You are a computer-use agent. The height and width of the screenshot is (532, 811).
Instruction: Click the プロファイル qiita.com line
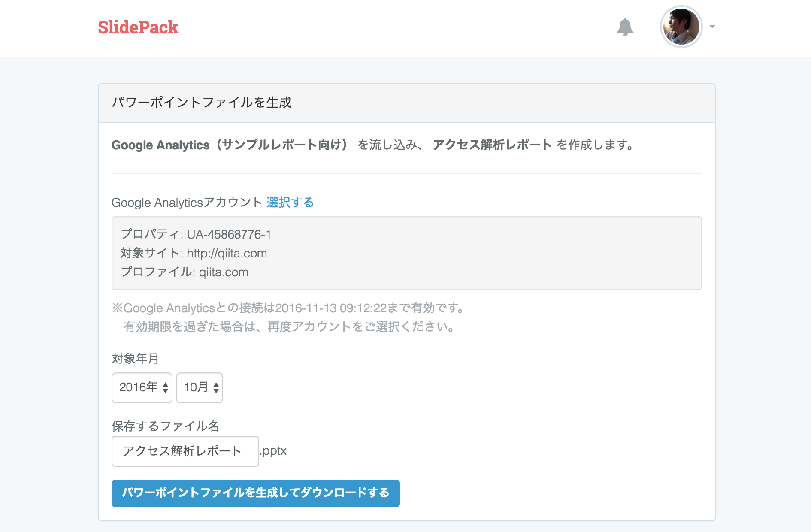click(185, 272)
